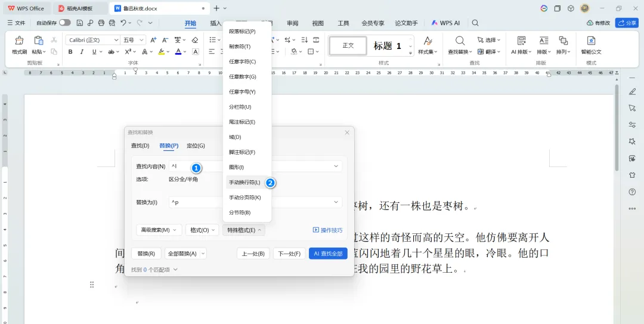The image size is (644, 324).
Task: Expand the found matches (找到 0 个匹配项) chevron
Action: [175, 270]
